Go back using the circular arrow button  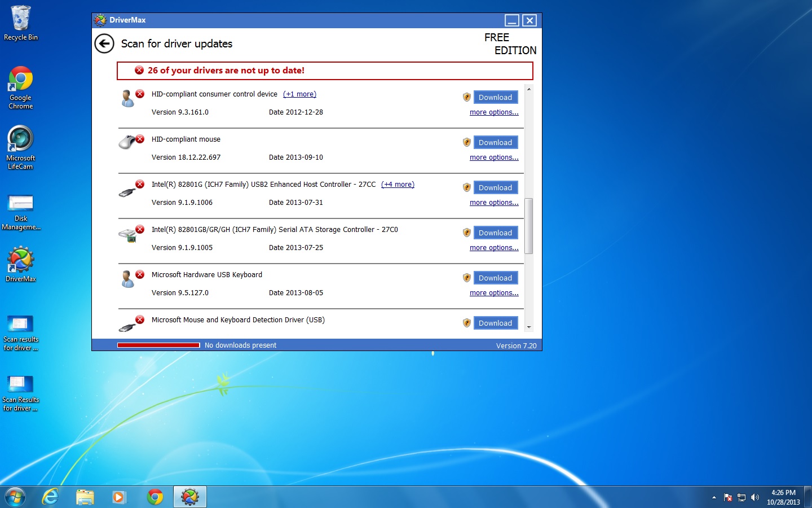coord(104,43)
